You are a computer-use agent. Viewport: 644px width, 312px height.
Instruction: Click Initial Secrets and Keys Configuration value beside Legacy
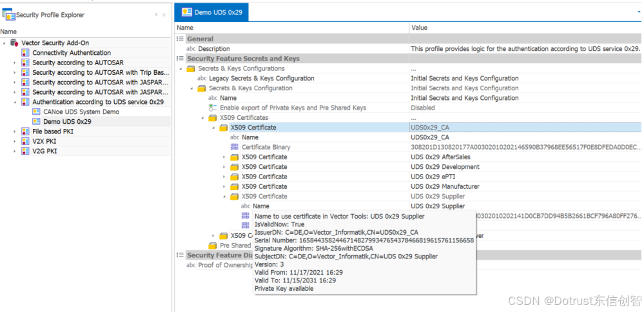(465, 78)
